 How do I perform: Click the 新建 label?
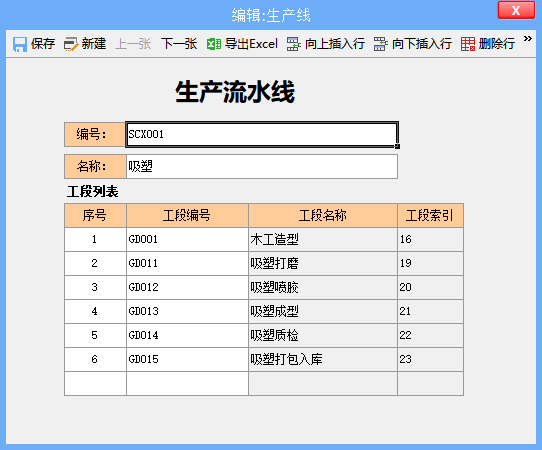[94, 44]
